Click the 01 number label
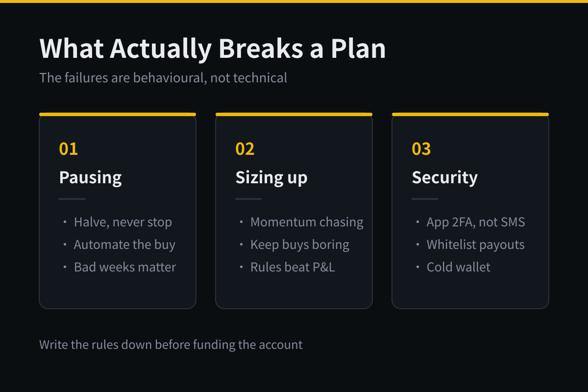Viewport: 588px width, 392px height. (x=69, y=149)
